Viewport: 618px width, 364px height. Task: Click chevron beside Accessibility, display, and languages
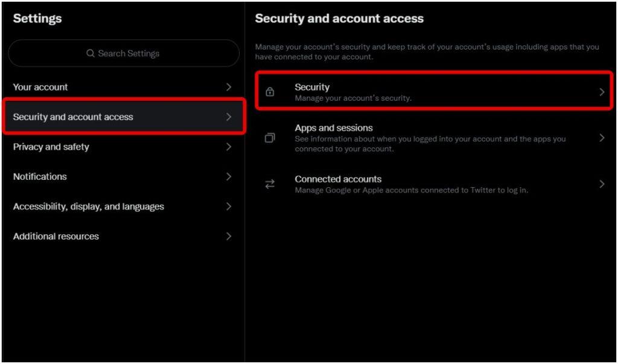pyautogui.click(x=229, y=206)
